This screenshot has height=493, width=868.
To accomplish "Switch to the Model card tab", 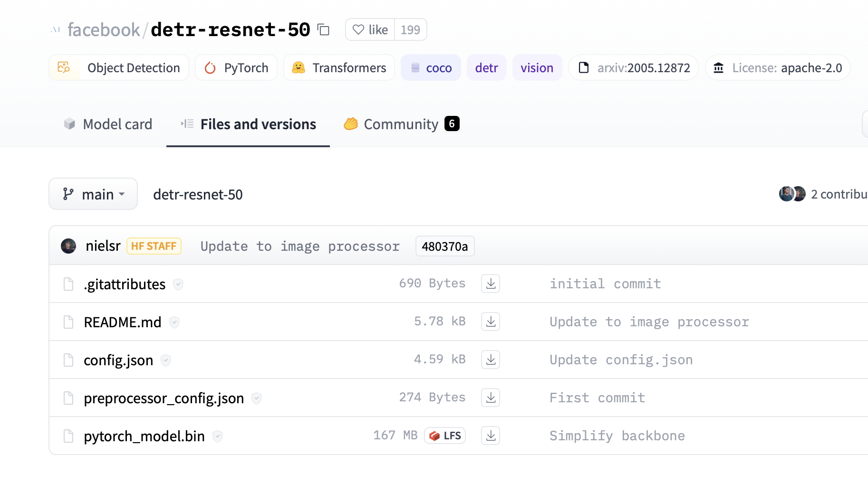I will point(108,124).
